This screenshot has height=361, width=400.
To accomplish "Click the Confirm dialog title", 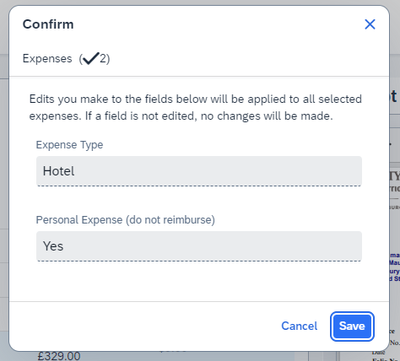I will click(48, 24).
